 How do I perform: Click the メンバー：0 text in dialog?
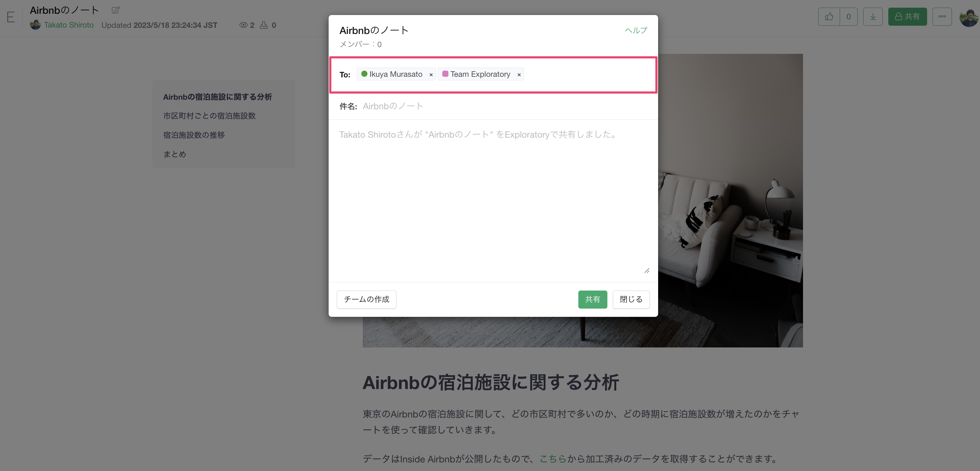(x=360, y=44)
